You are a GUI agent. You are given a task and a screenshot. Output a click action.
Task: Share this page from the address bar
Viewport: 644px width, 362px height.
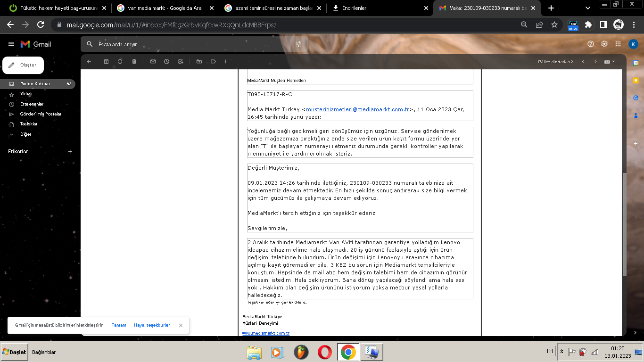tap(539, 25)
